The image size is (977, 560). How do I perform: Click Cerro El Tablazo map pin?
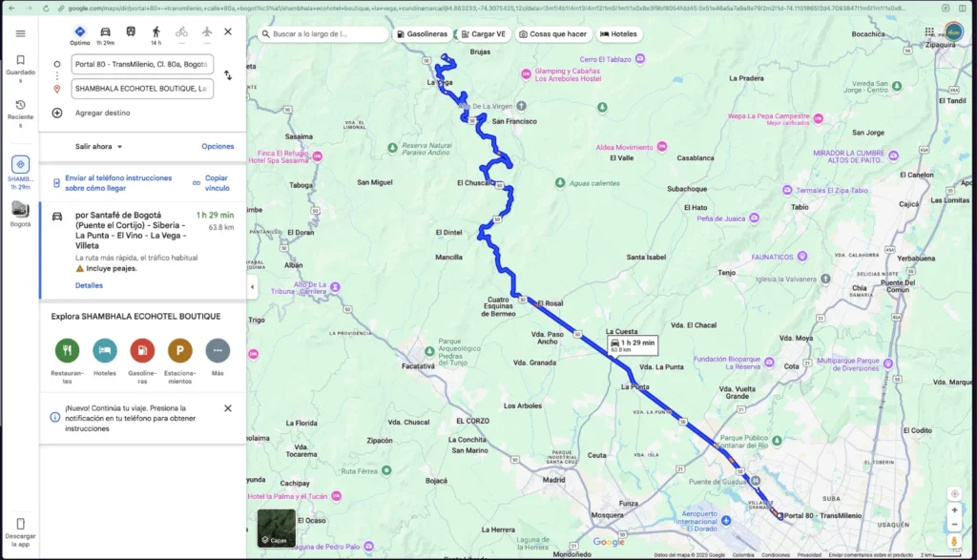(x=640, y=58)
